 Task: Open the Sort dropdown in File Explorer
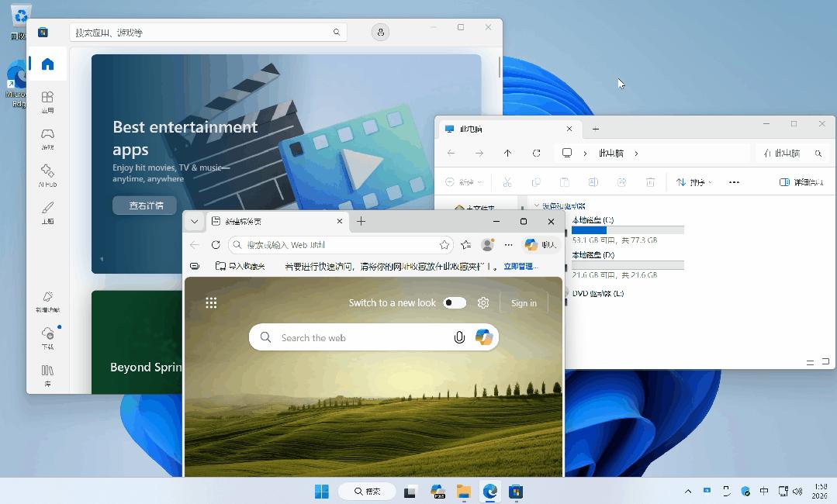[694, 182]
